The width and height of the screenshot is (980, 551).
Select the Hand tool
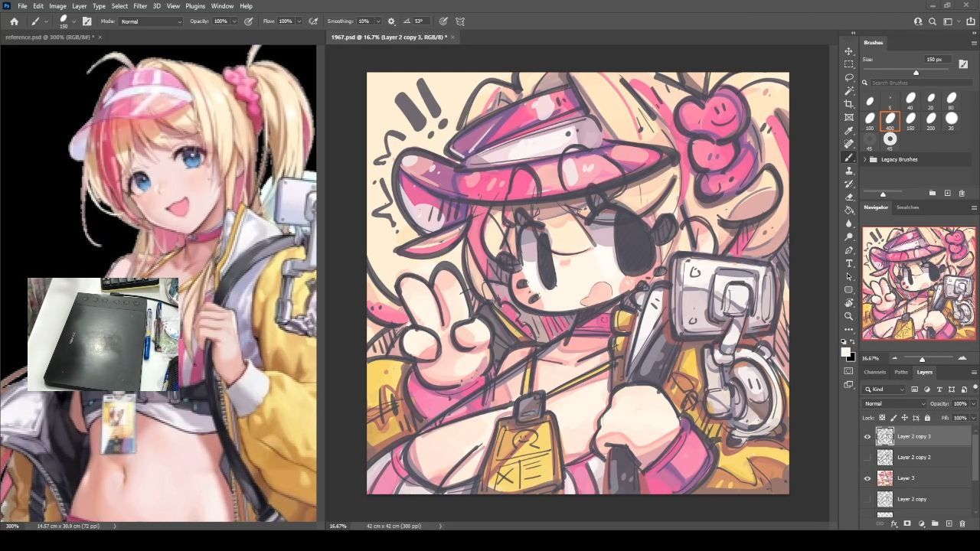click(x=848, y=303)
